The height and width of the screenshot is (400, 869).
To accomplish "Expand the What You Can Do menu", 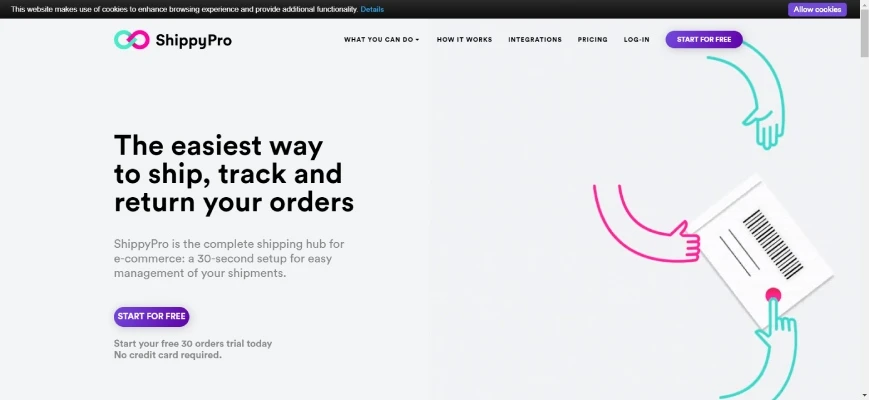I will click(381, 39).
